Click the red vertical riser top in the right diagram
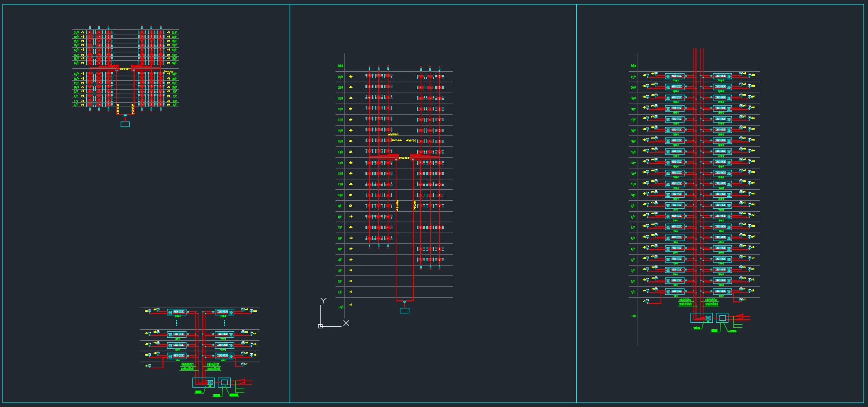 coord(698,51)
